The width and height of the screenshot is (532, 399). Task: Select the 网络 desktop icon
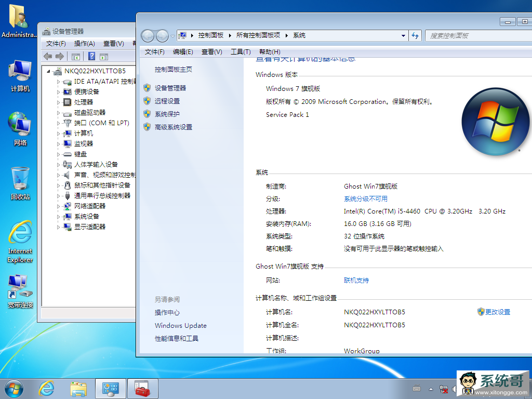coord(20,129)
